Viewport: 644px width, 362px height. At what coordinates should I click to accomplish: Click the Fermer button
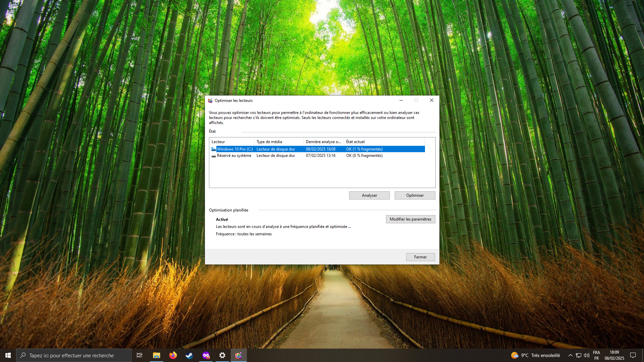(420, 257)
